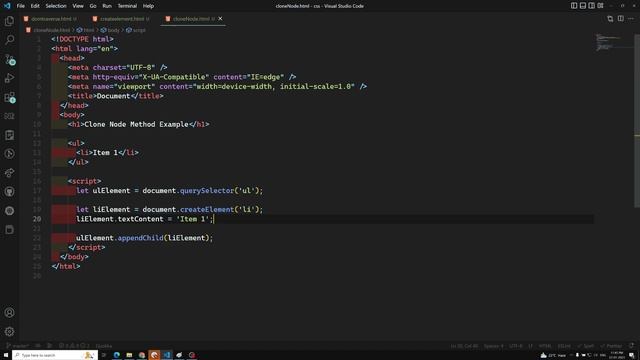Open the Go menu
This screenshot has height=360, width=640.
click(93, 6)
